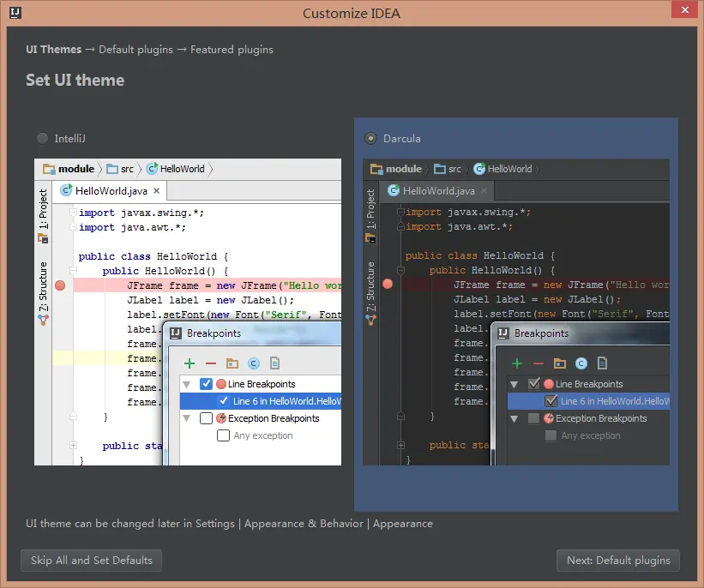Click the Featured plugins breadcrumb step
The width and height of the screenshot is (704, 588).
(x=232, y=50)
